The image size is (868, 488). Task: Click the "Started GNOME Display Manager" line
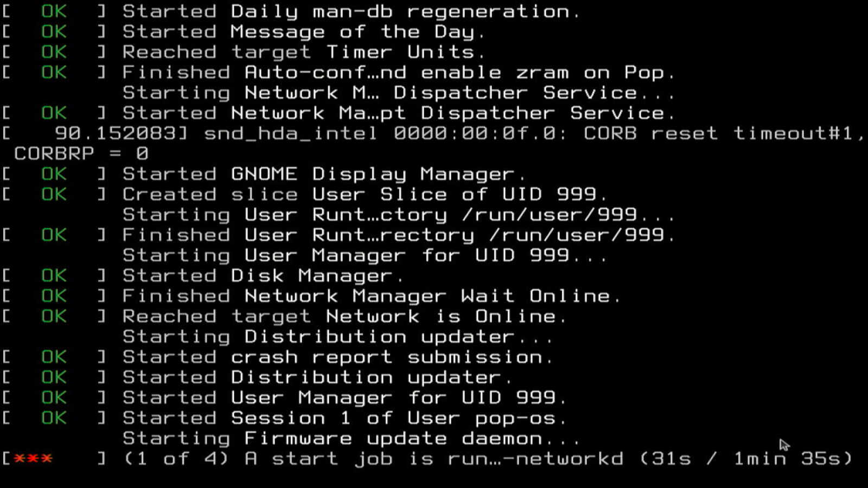pyautogui.click(x=323, y=174)
